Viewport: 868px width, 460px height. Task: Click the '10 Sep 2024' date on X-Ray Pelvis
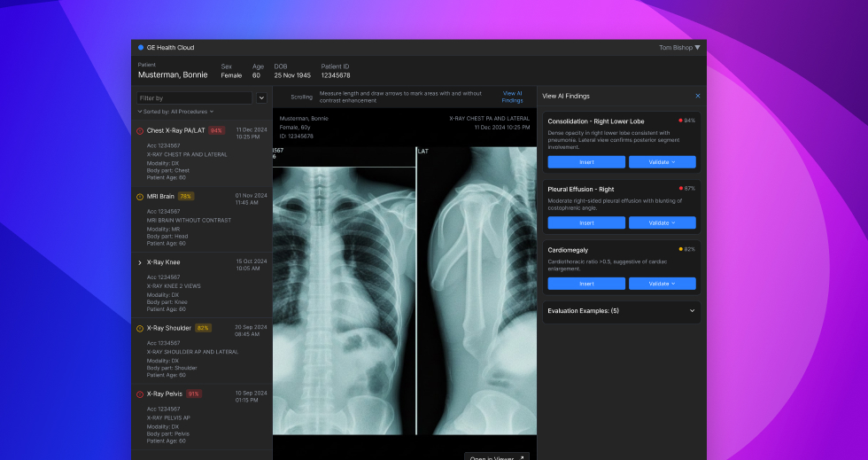click(252, 393)
